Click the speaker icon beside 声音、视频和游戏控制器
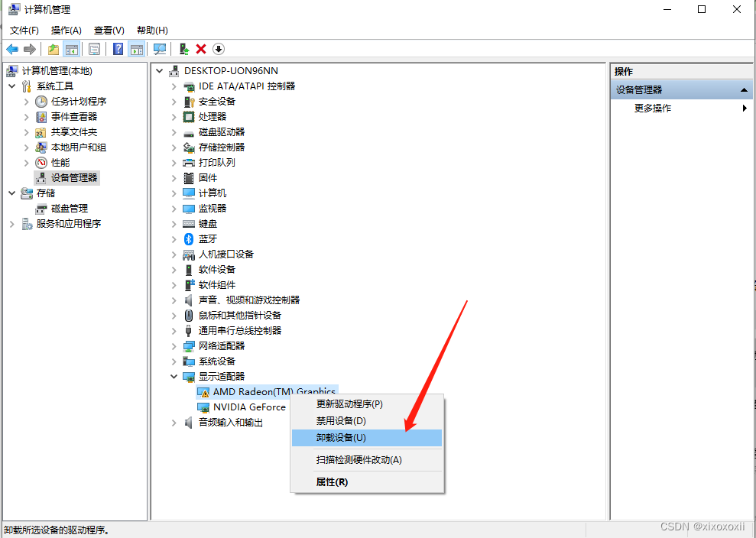Image resolution: width=756 pixels, height=538 pixels. click(189, 300)
